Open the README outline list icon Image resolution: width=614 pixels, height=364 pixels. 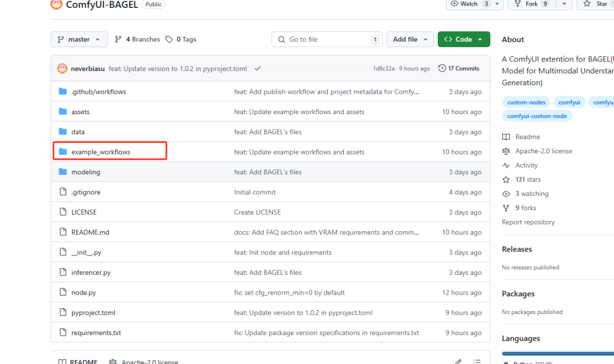(x=476, y=361)
